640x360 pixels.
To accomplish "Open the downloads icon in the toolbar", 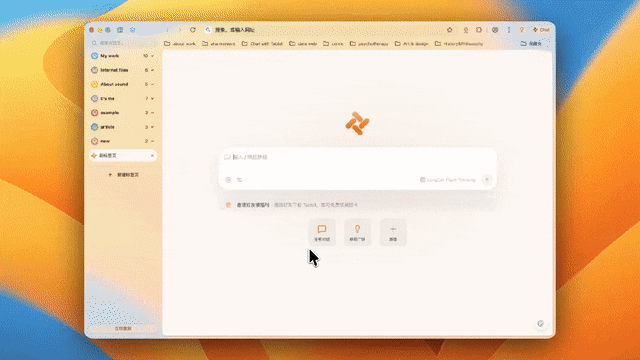I will click(x=466, y=30).
